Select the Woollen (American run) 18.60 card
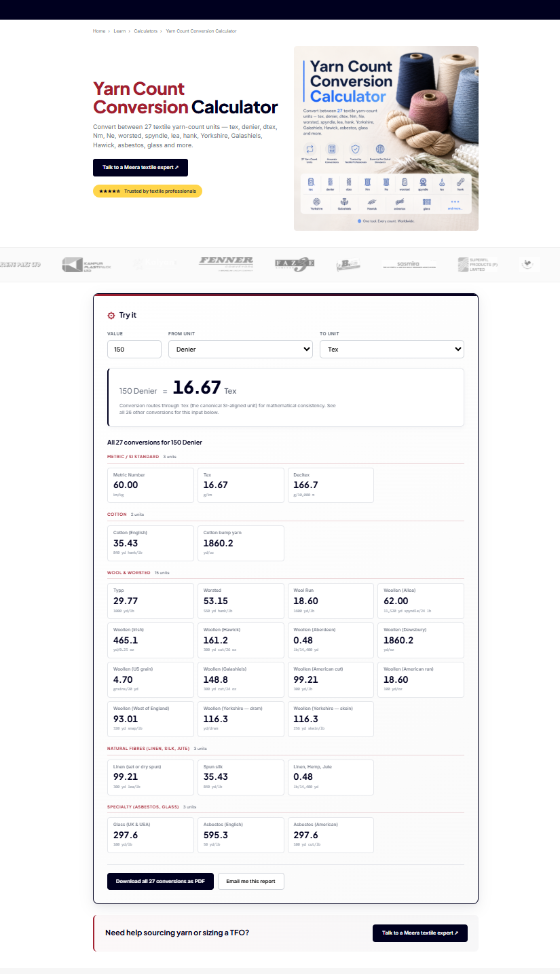The image size is (560, 974). (421, 679)
